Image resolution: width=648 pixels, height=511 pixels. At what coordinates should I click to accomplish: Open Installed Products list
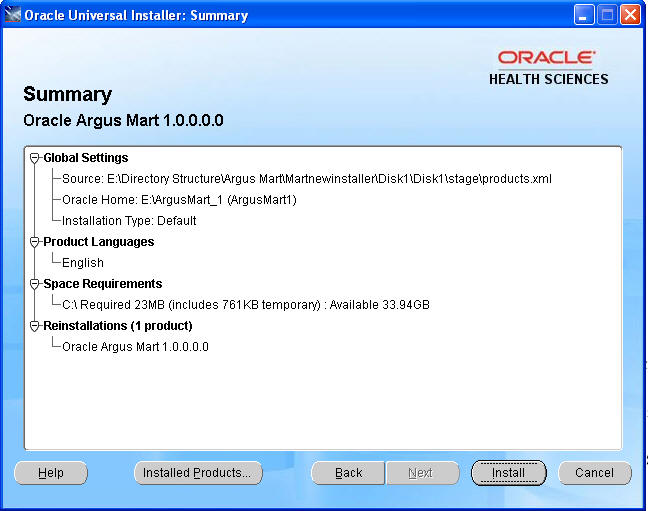198,473
